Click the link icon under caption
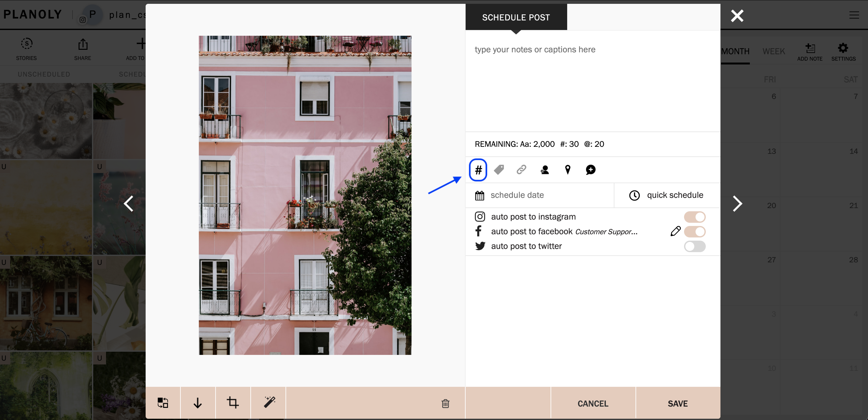The image size is (868, 420). [x=521, y=169]
